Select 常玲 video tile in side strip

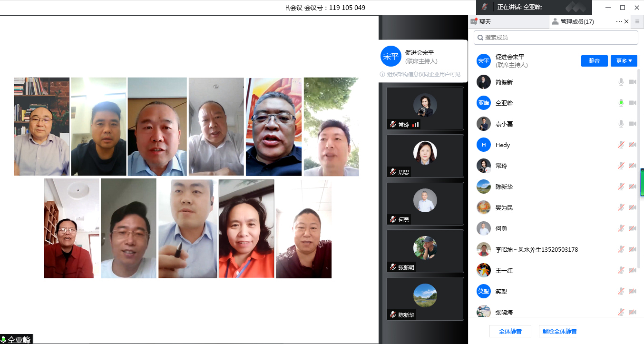tap(425, 108)
